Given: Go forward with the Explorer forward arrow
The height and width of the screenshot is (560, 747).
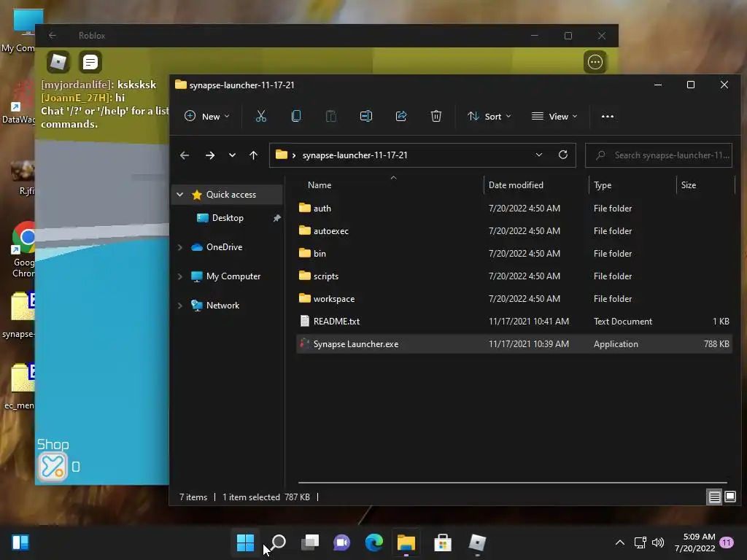Looking at the screenshot, I should point(209,155).
